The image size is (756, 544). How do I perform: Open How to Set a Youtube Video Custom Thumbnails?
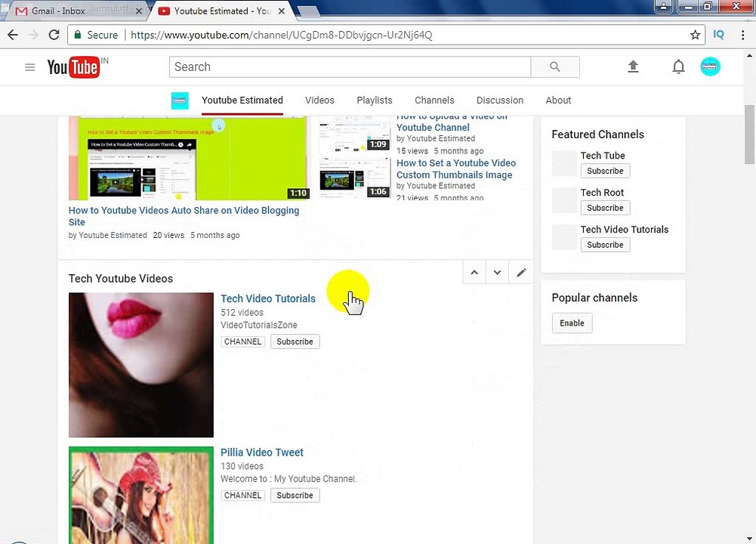pyautogui.click(x=456, y=168)
